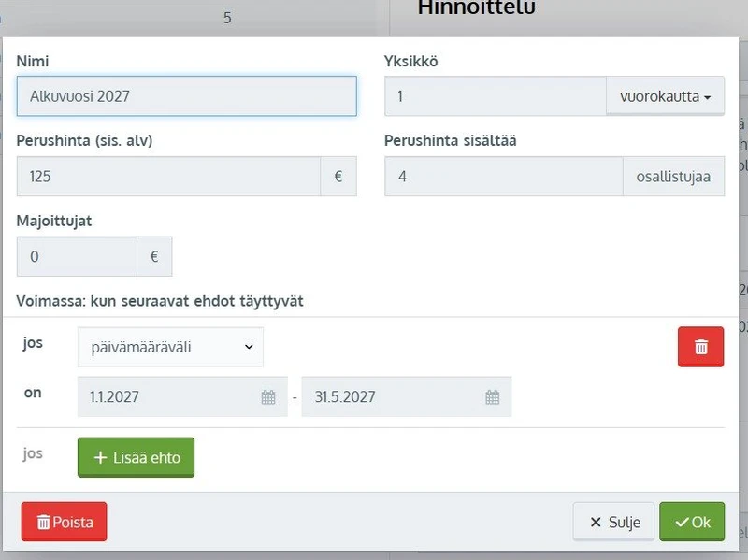This screenshot has height=560, width=748.
Task: Delete condition with red trash icon
Action: tap(700, 347)
